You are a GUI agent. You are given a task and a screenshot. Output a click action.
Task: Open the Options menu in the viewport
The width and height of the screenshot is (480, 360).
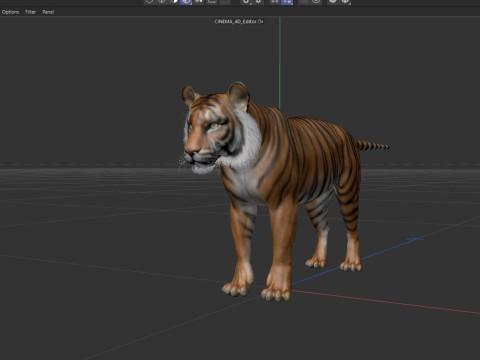tap(10, 12)
